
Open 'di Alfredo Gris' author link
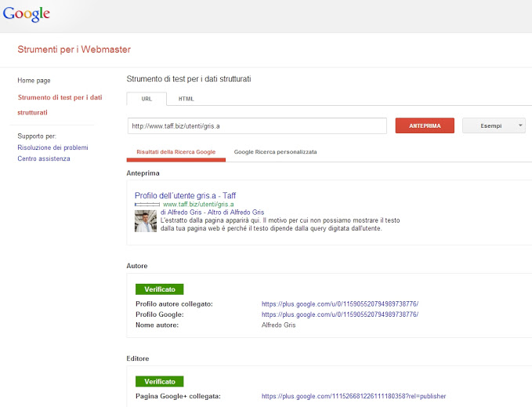point(181,213)
